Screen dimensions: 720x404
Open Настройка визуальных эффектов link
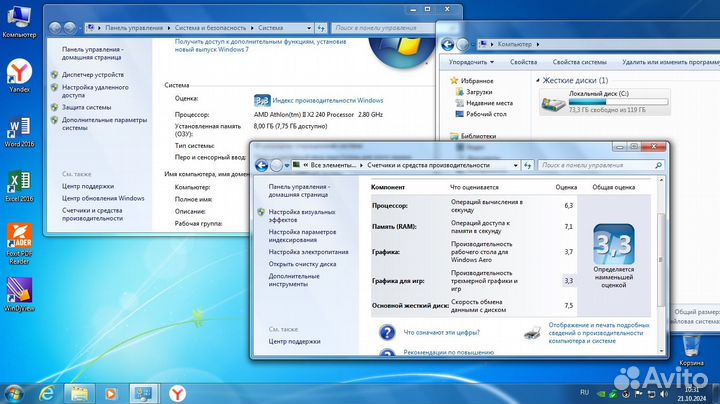[302, 216]
